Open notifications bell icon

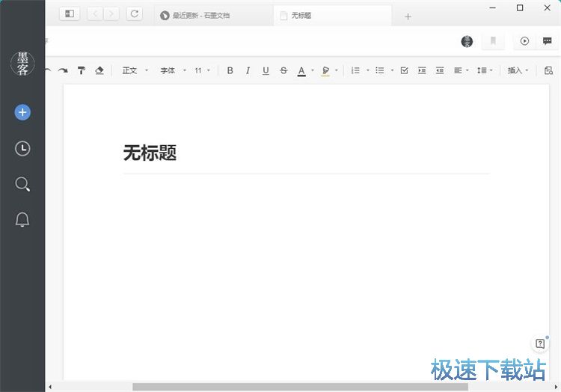22,219
